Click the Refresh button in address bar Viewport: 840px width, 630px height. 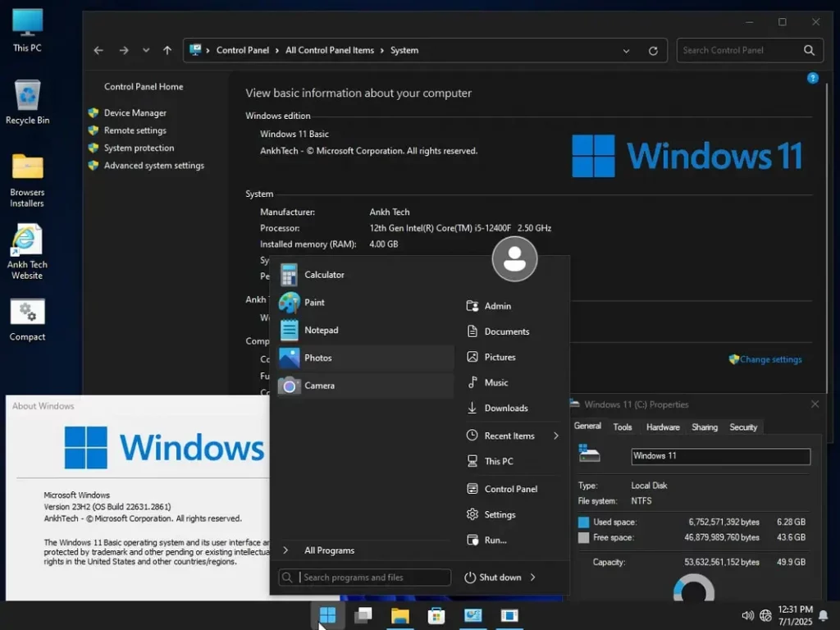click(653, 51)
